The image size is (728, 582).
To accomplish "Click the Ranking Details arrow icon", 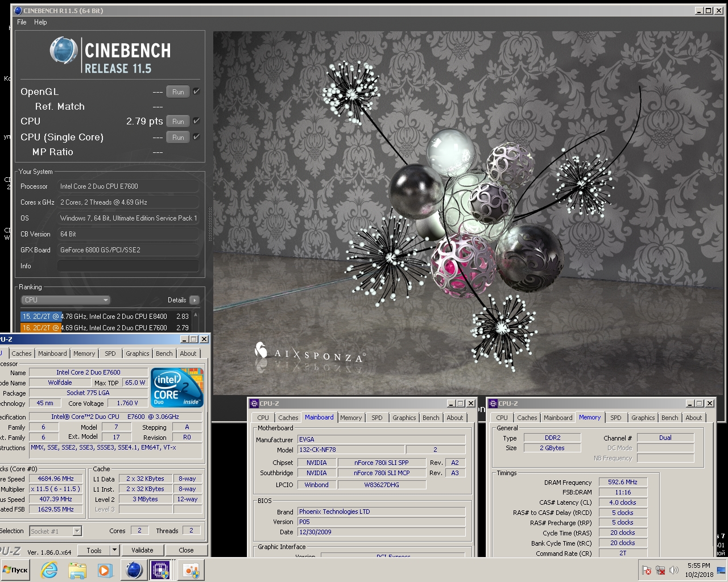I will click(x=195, y=300).
